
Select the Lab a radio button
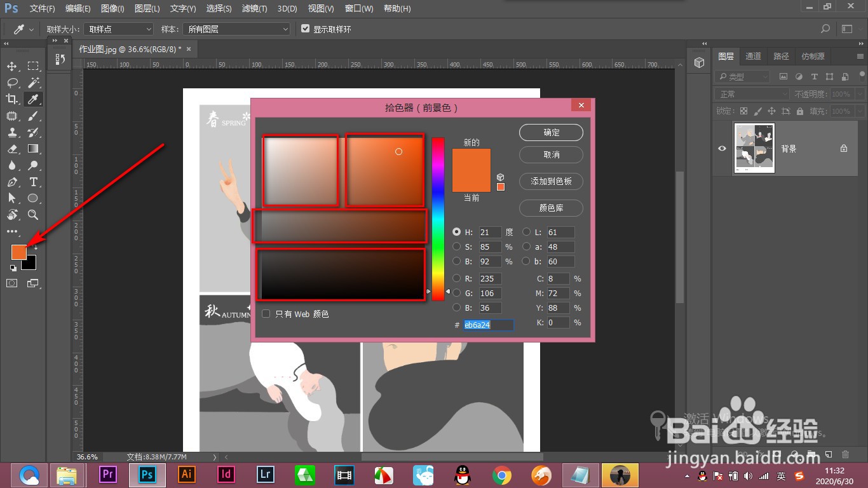click(x=526, y=247)
